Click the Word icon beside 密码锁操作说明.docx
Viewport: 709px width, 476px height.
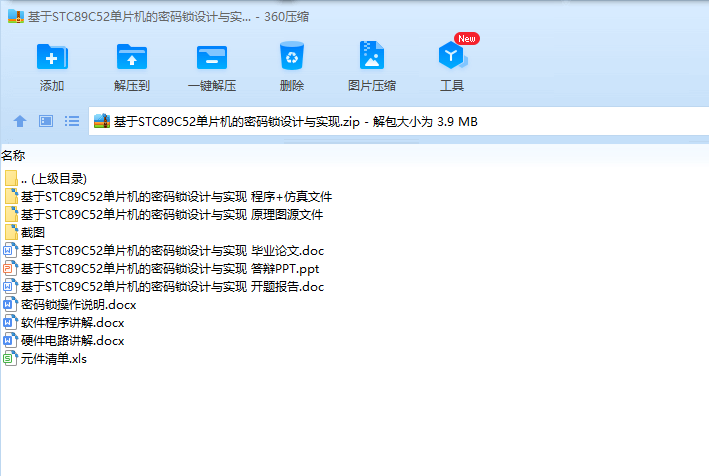click(10, 305)
